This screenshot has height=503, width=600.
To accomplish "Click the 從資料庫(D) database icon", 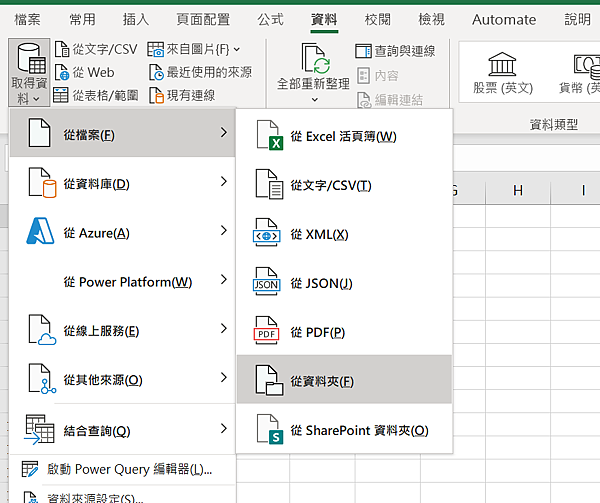I will pyautogui.click(x=42, y=182).
